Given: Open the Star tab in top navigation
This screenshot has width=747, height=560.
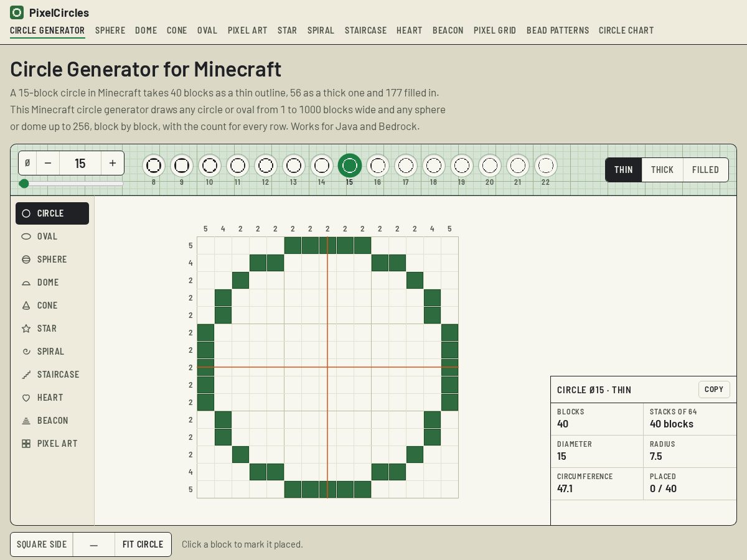Looking at the screenshot, I should click(288, 30).
